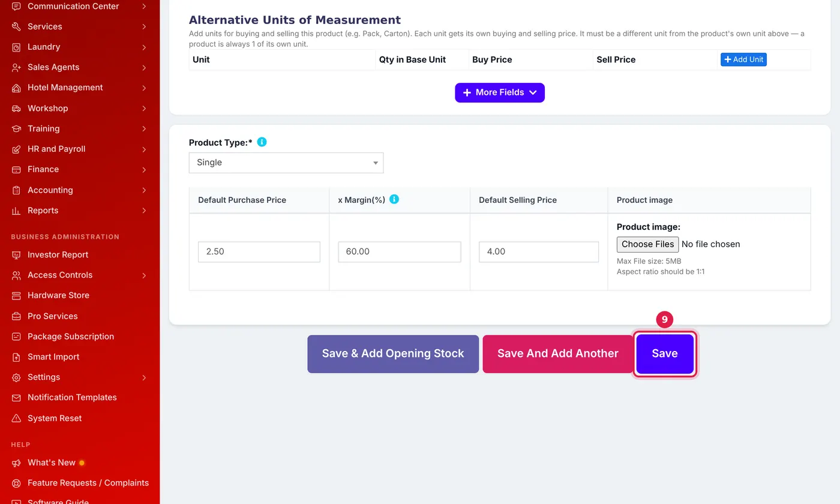Click the Accounting clipboard icon
The image size is (840, 504).
tap(16, 190)
